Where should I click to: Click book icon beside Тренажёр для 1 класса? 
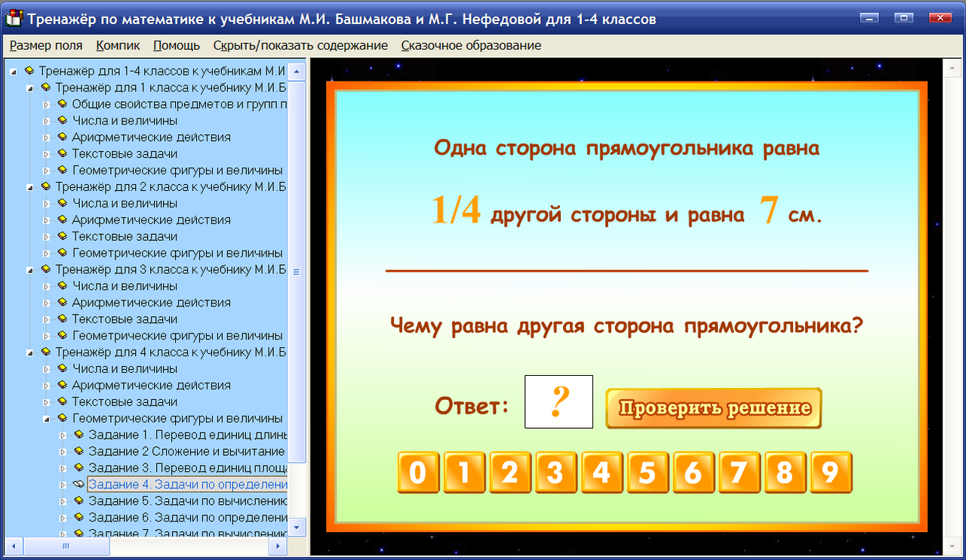tap(46, 87)
